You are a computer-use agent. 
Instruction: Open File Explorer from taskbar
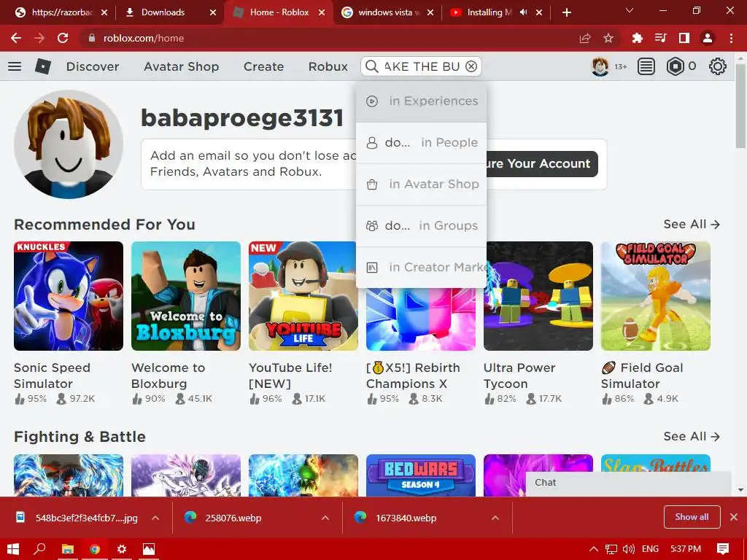pos(68,549)
